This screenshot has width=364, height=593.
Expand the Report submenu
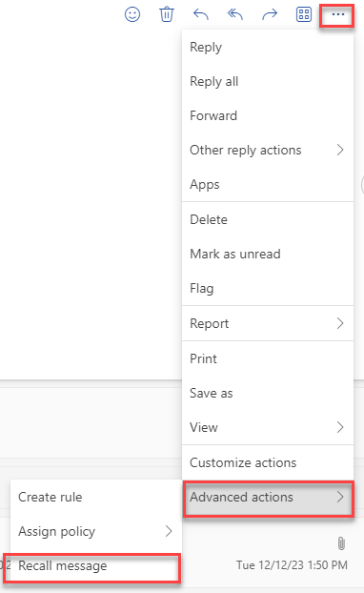coord(268,323)
